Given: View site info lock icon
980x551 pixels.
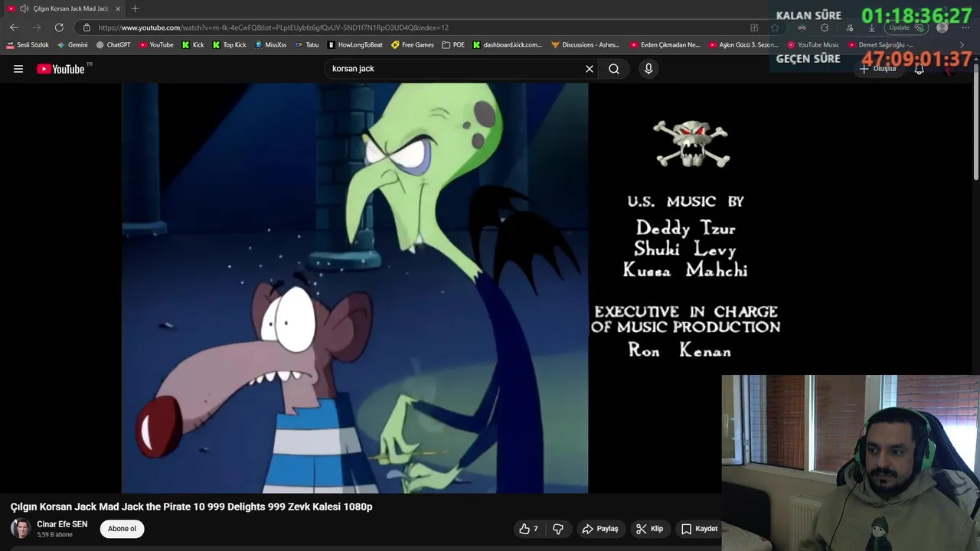Looking at the screenshot, I should 87,28.
